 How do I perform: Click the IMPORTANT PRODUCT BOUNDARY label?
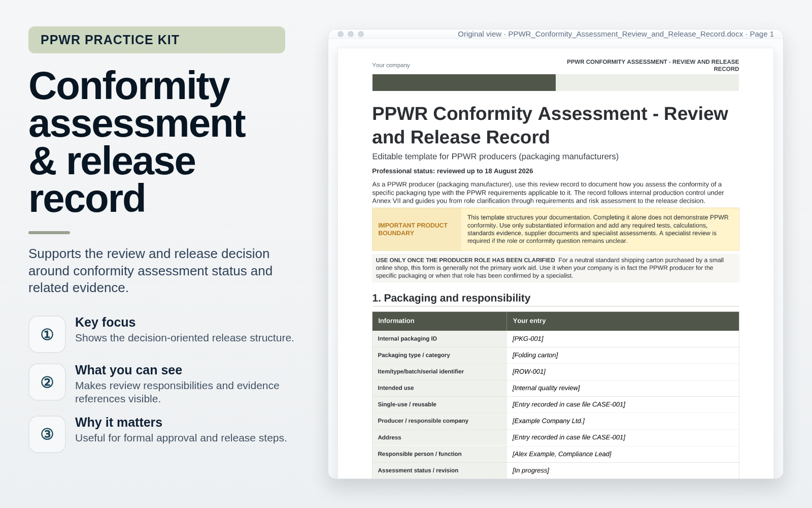(413, 229)
